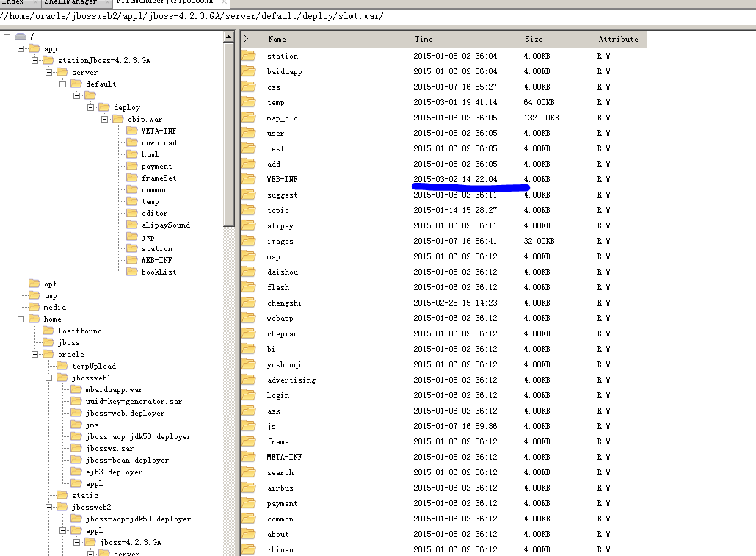The height and width of the screenshot is (556, 756).
Task: Click the css folder icon in file list
Action: (x=249, y=87)
